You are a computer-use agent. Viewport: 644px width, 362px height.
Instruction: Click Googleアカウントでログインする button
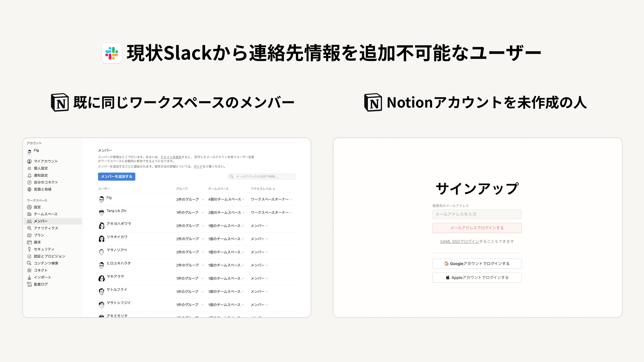(477, 264)
